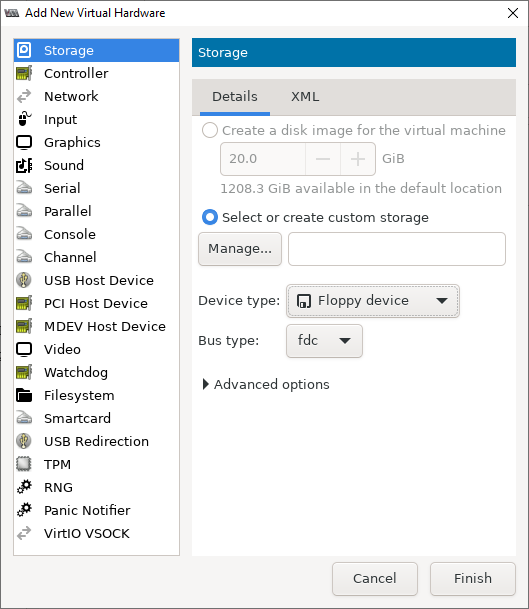
Task: Pick the Panic Notifier gear icon
Action: tap(24, 510)
